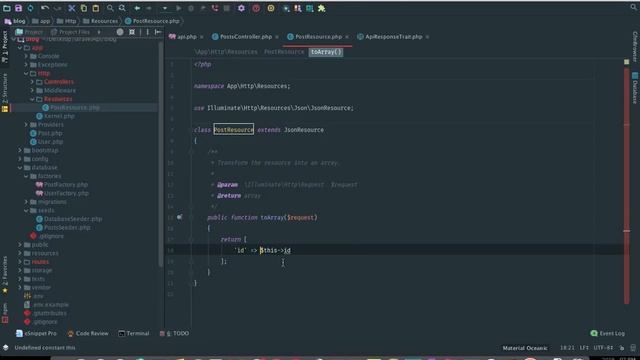Viewport: 640px width, 360px height.
Task: Click the Material Oceanic theme indicator in status bar
Action: [x=524, y=348]
